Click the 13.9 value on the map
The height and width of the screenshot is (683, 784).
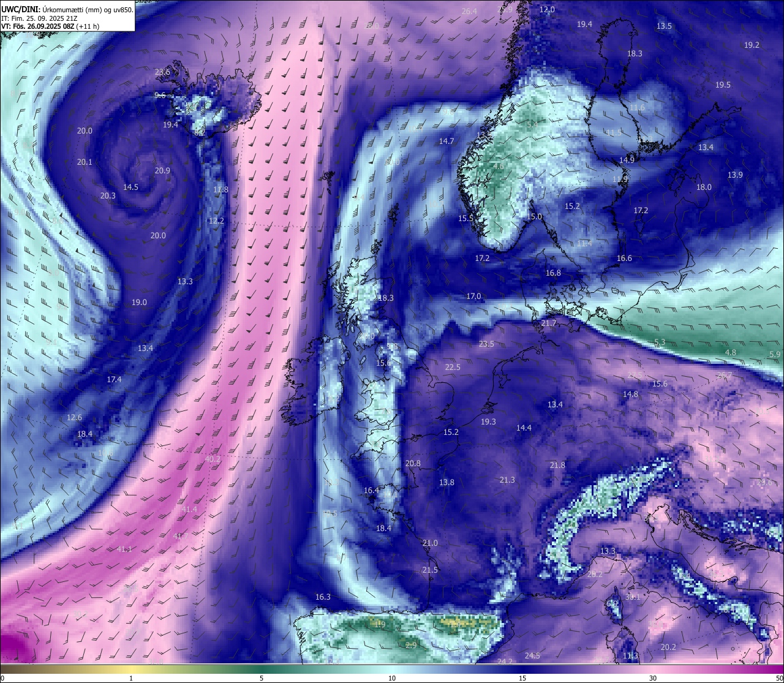click(735, 175)
